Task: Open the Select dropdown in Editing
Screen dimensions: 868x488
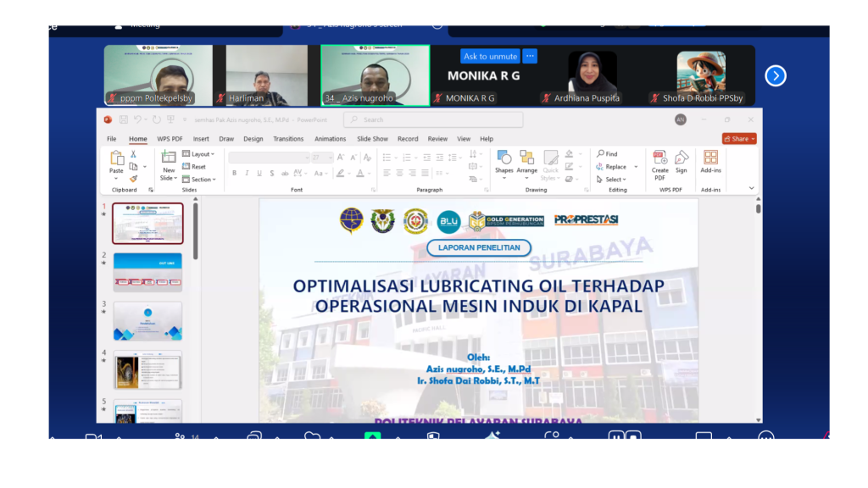Action: [x=611, y=180]
